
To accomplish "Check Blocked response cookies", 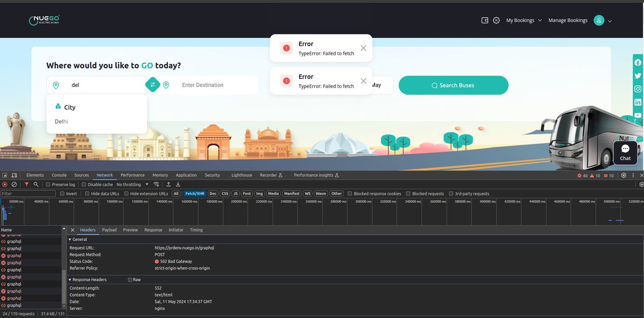I will click(x=350, y=193).
